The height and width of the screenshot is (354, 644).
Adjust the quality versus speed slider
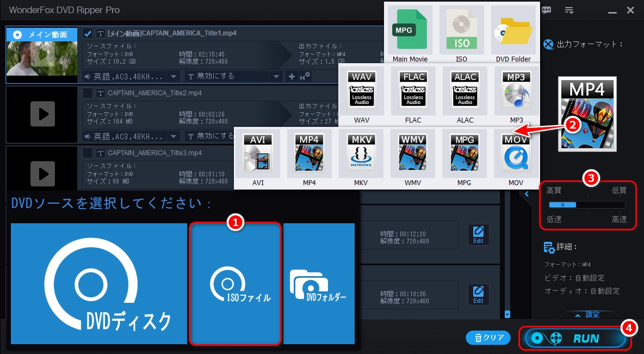(x=563, y=205)
